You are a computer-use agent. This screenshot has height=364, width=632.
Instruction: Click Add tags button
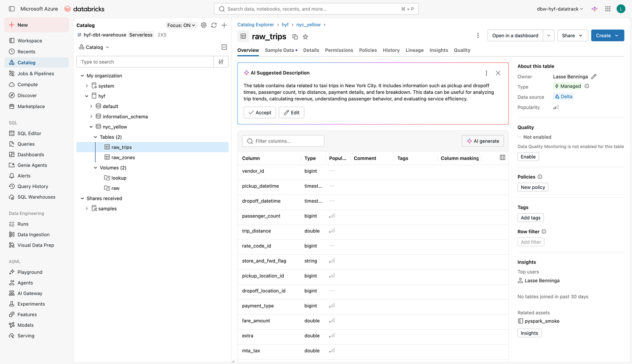(x=531, y=218)
